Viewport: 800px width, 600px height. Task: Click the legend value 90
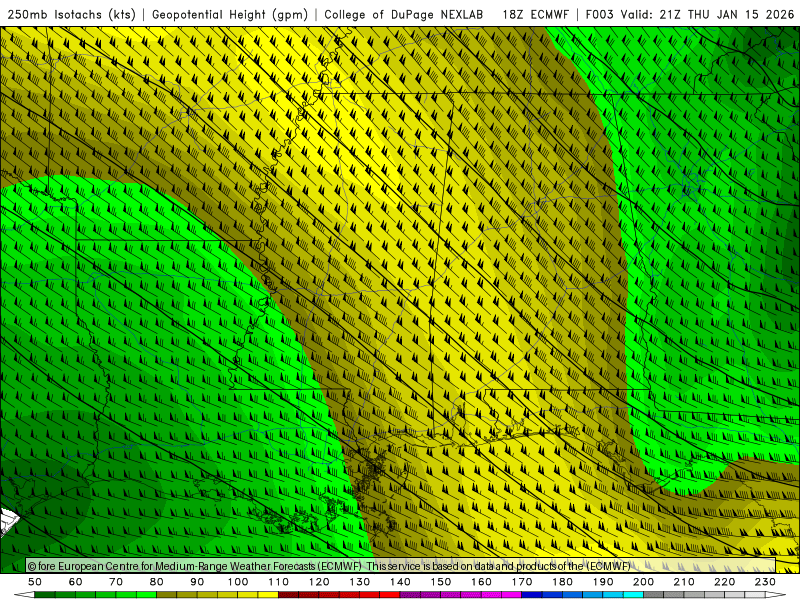(x=197, y=582)
